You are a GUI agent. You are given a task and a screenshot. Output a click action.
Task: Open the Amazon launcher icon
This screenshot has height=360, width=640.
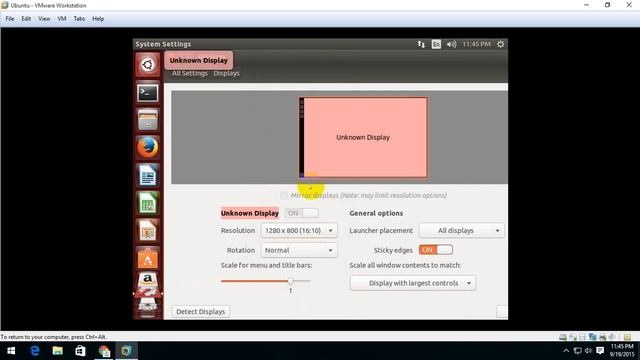tap(148, 281)
